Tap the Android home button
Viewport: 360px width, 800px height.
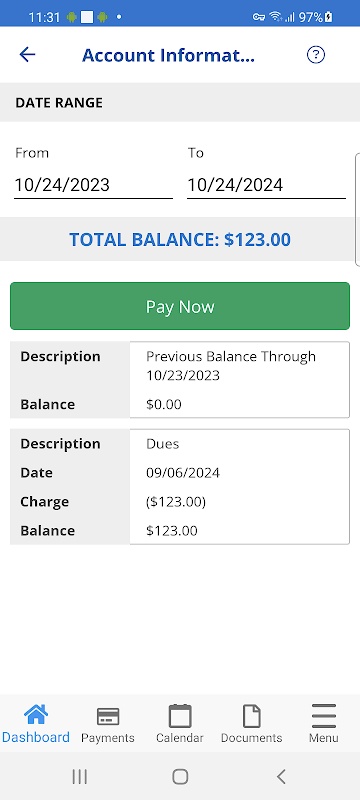[x=180, y=777]
